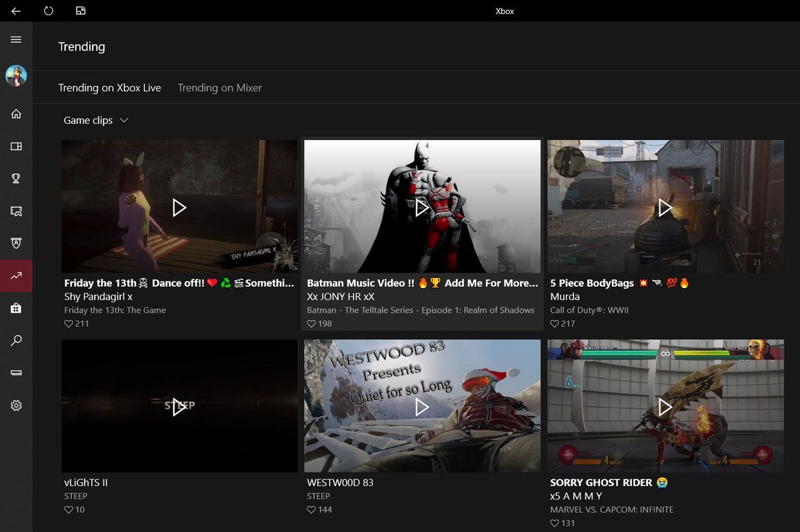Viewport: 800px width, 532px height.
Task: Go to Home in the sidebar
Action: pyautogui.click(x=16, y=113)
